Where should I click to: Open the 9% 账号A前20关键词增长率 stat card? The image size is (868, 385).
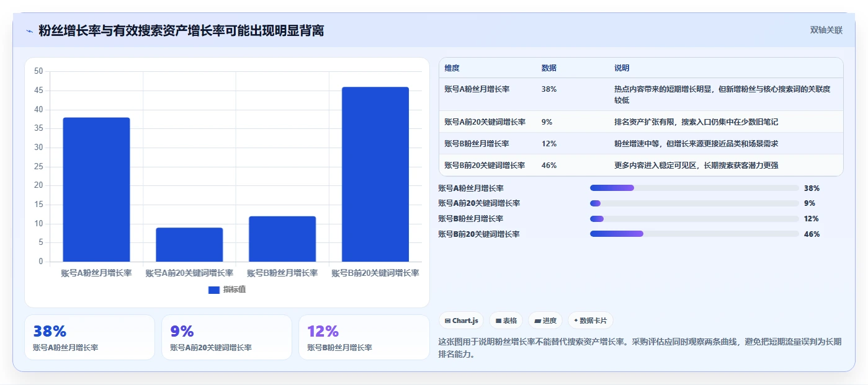[226, 337]
